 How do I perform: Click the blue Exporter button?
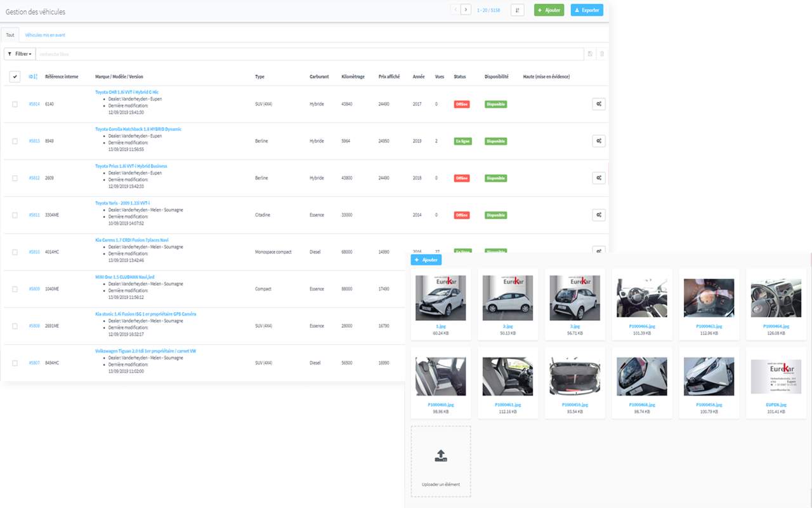click(587, 10)
